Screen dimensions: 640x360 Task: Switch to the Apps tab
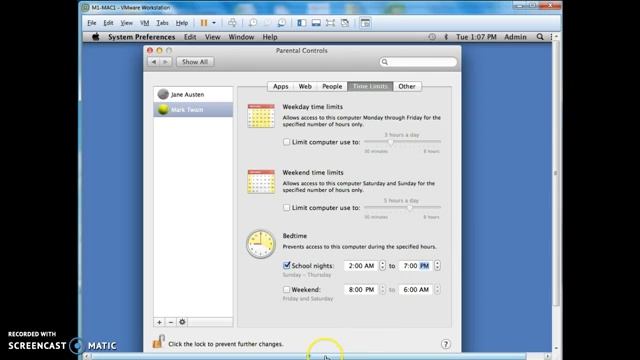point(280,86)
